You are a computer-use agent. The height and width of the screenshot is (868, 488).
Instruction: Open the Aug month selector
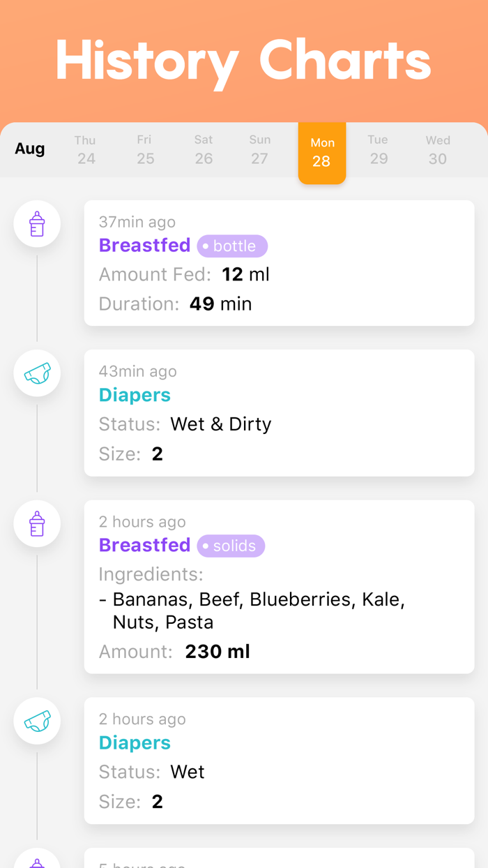[x=30, y=149]
